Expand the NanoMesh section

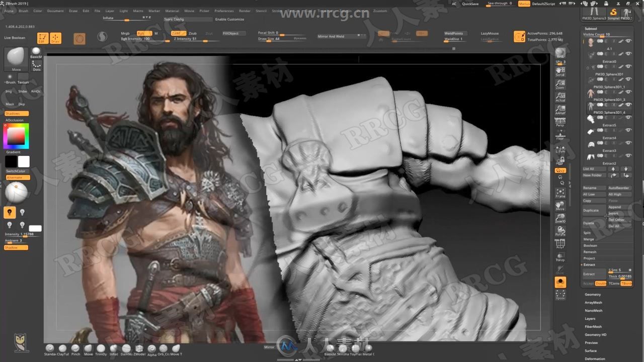tap(594, 311)
